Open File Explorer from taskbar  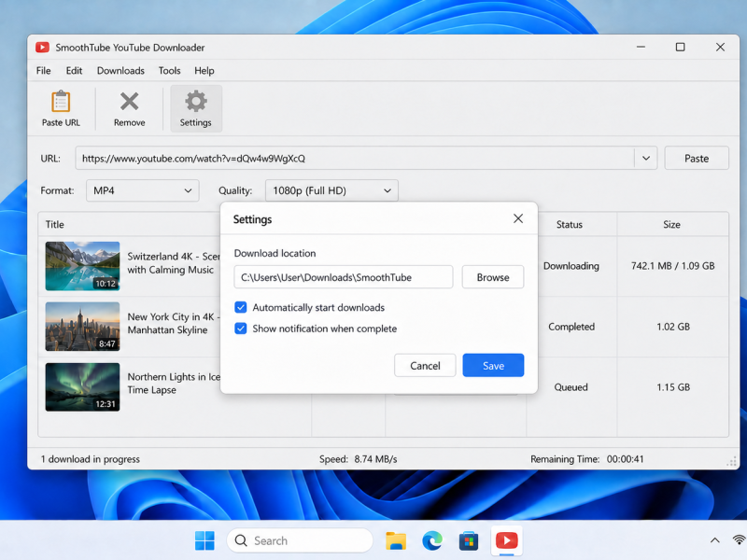tap(395, 540)
